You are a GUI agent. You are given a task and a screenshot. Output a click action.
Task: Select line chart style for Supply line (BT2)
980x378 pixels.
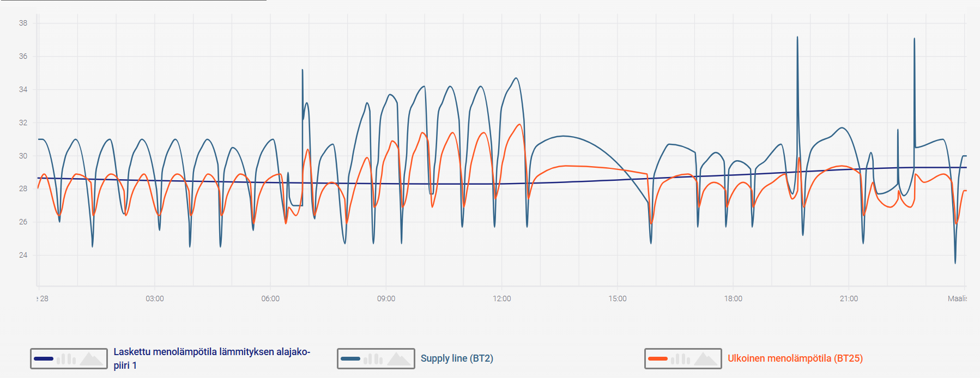click(x=350, y=359)
